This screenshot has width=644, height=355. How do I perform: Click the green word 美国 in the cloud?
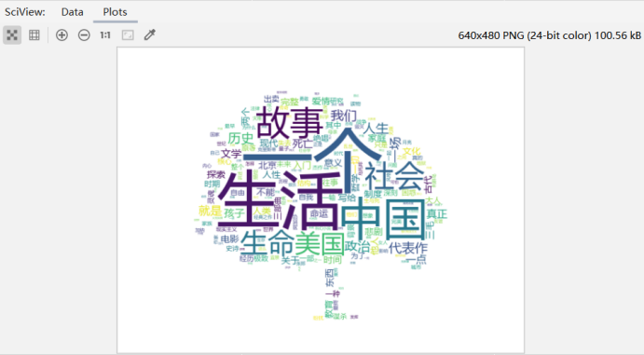pos(320,244)
